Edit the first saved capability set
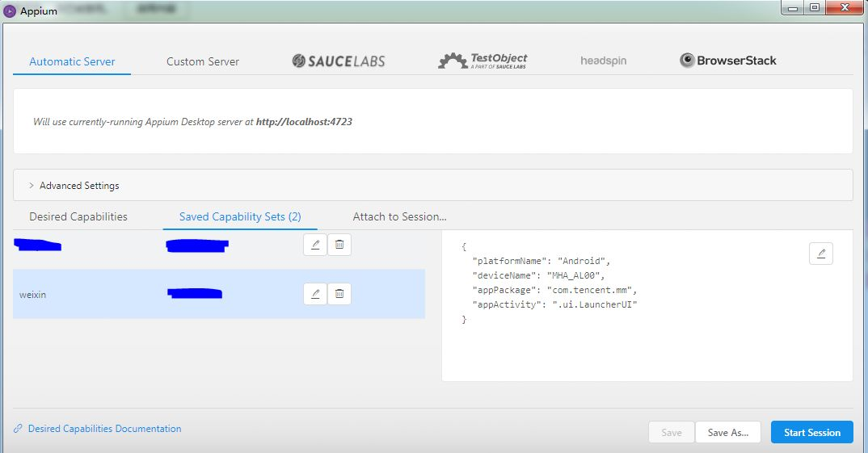Viewport: 868px width, 453px height. (315, 245)
